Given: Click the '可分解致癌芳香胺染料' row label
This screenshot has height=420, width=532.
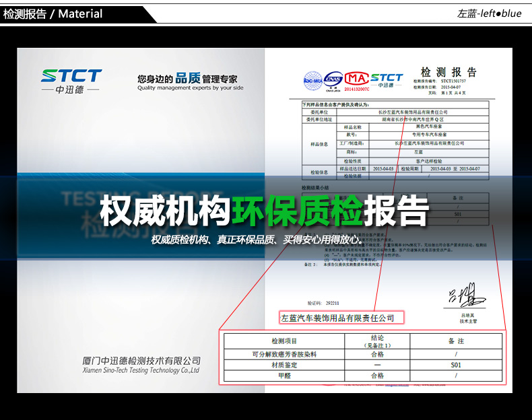Looking at the screenshot, I should [284, 354].
